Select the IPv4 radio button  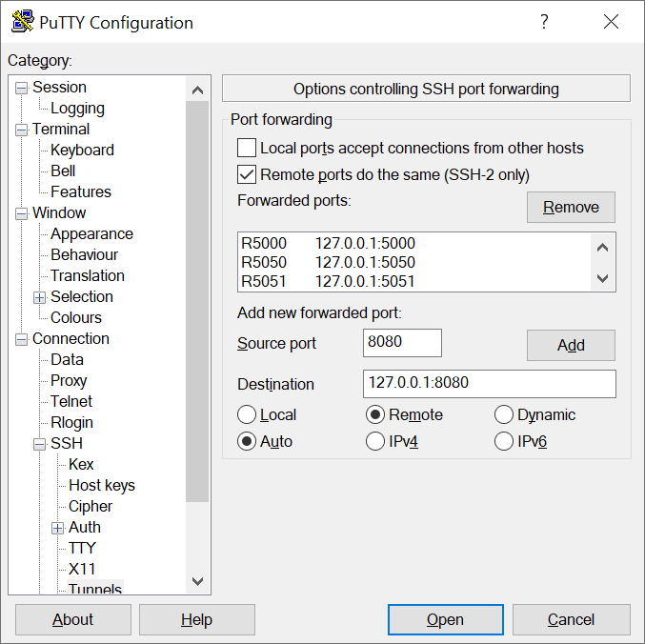pos(375,441)
